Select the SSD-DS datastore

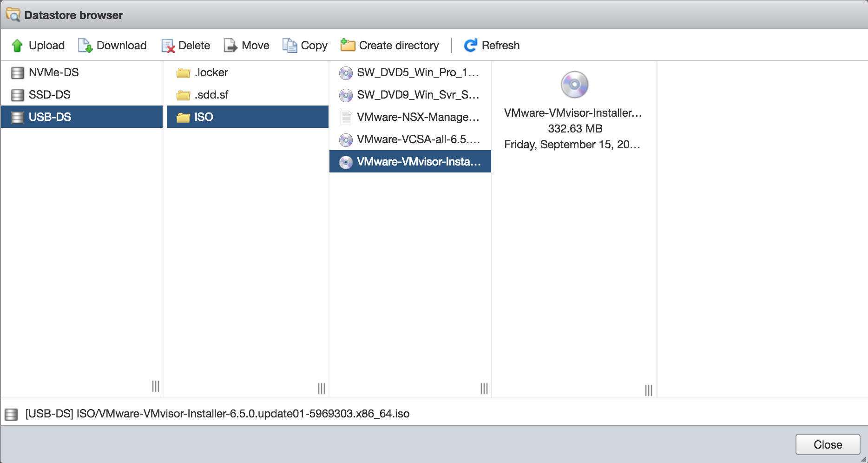(82, 95)
